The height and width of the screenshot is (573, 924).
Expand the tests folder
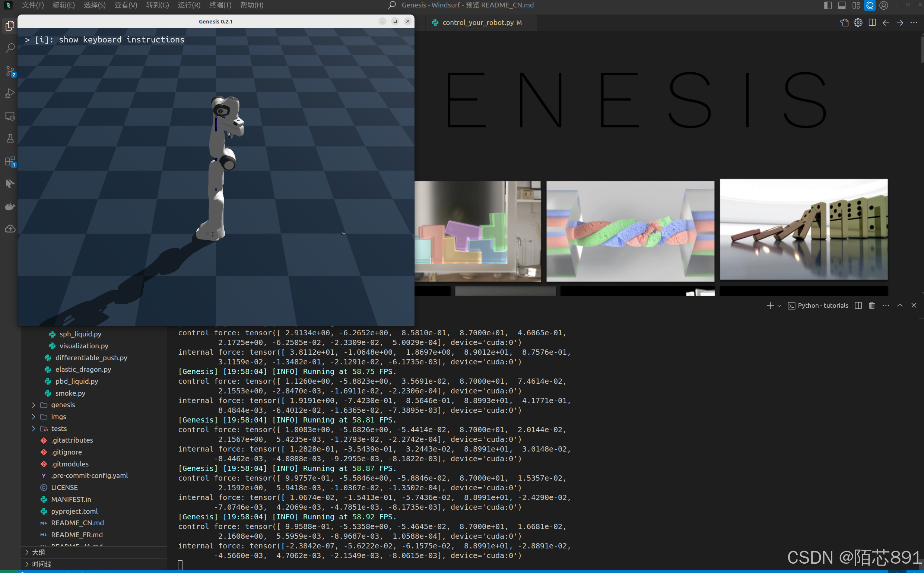[x=59, y=428]
